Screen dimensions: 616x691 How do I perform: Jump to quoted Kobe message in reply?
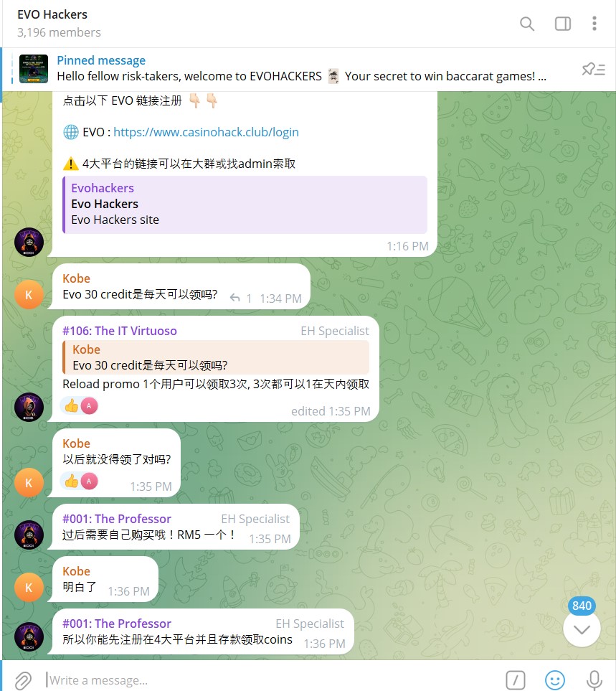216,357
